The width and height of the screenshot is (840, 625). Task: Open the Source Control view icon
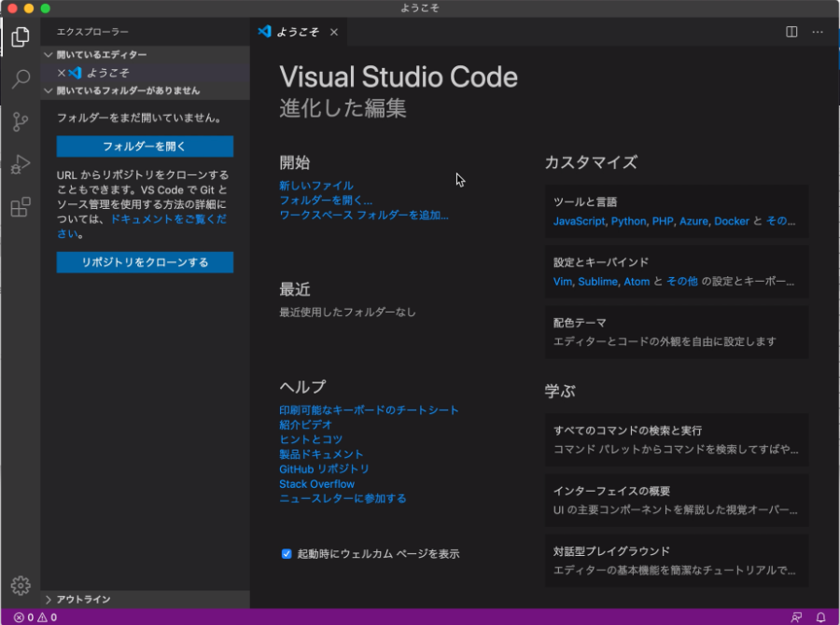21,121
